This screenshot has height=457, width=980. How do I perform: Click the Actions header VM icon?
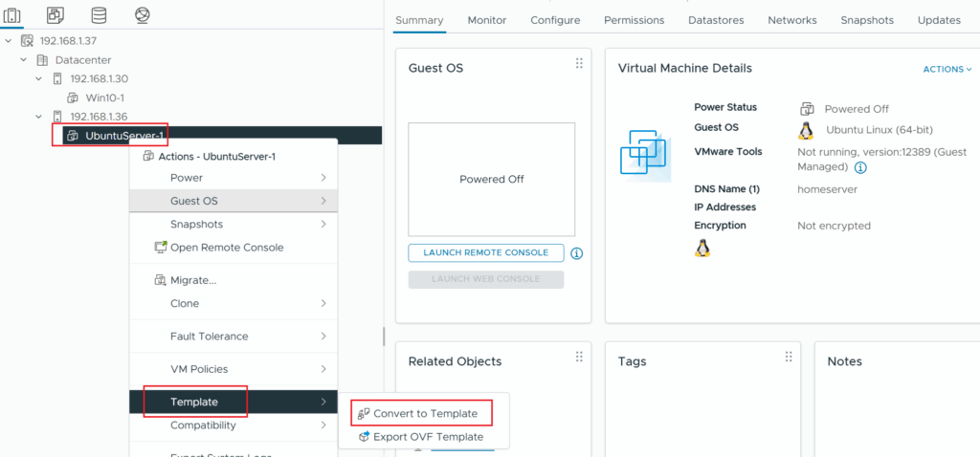pos(148,156)
